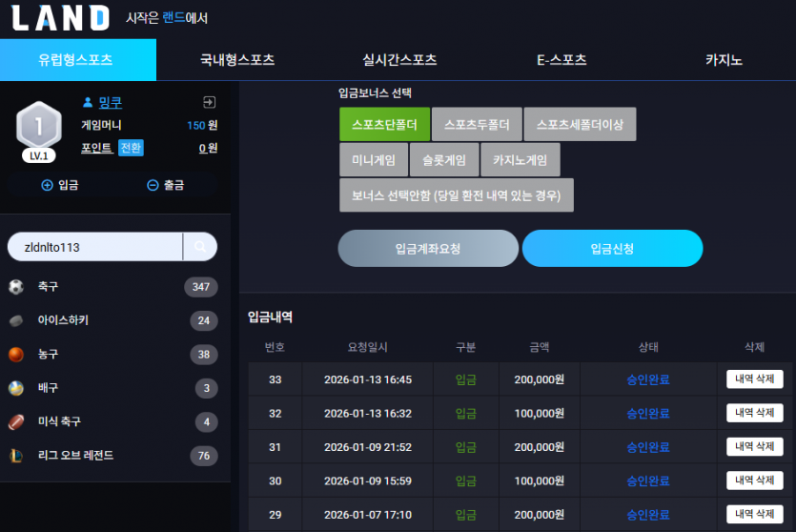Screen dimensions: 796x532
Task: Click the 입금신청 submit button
Action: coord(612,248)
